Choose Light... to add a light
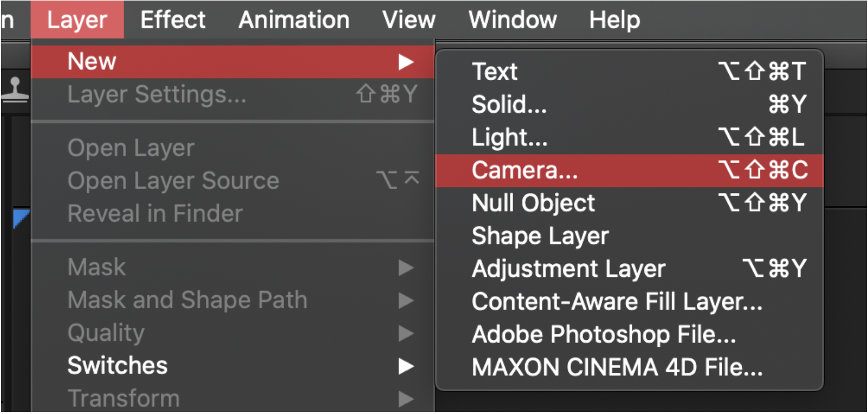Screen dimensions: 868x414 630,138
